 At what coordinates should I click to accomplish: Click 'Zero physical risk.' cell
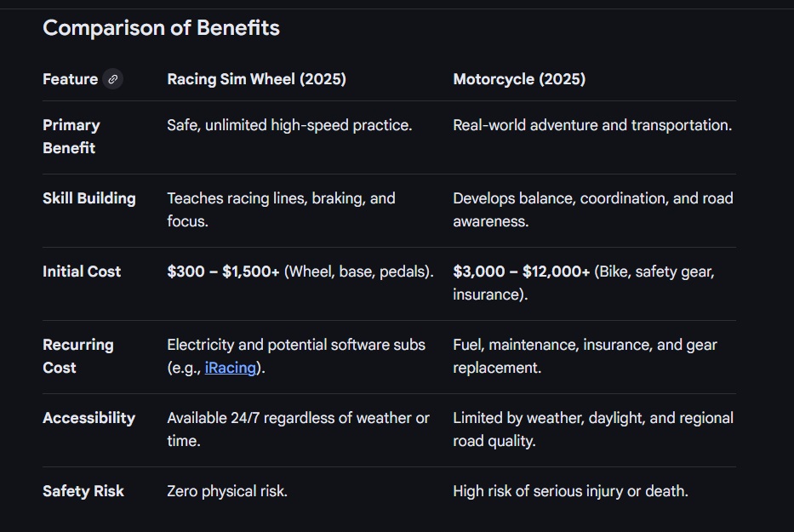(x=227, y=491)
